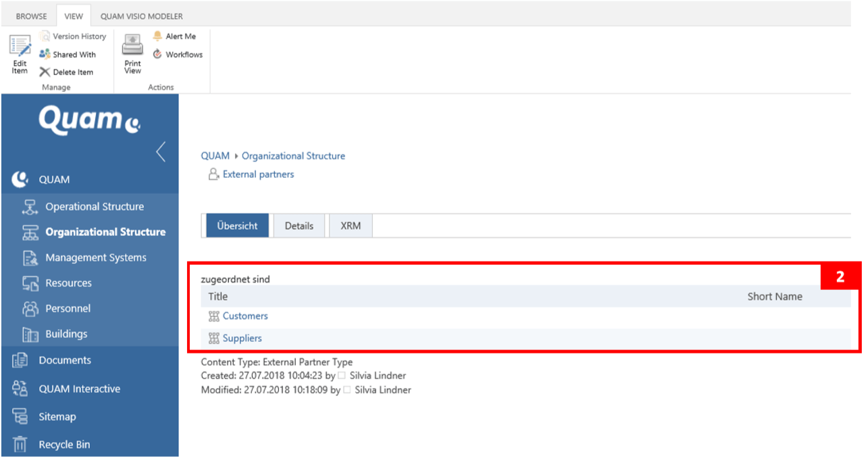868x465 pixels.
Task: Open Management Systems in sidebar
Action: [96, 258]
